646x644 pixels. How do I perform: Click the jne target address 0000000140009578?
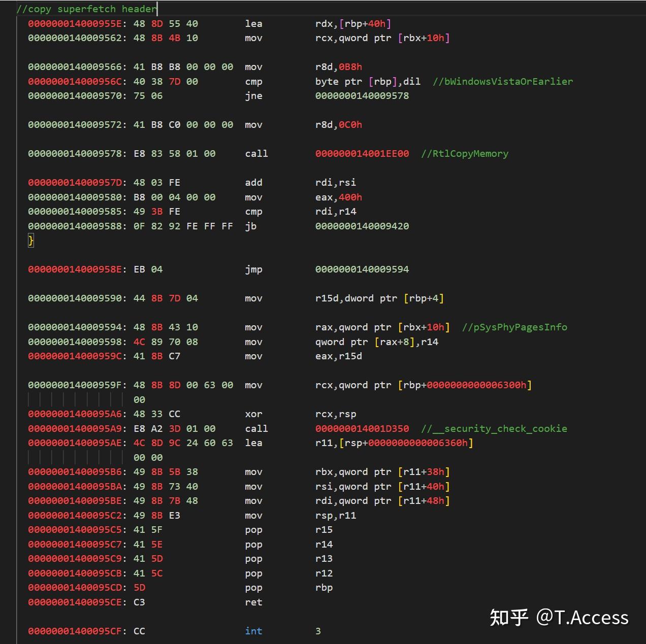coord(362,96)
